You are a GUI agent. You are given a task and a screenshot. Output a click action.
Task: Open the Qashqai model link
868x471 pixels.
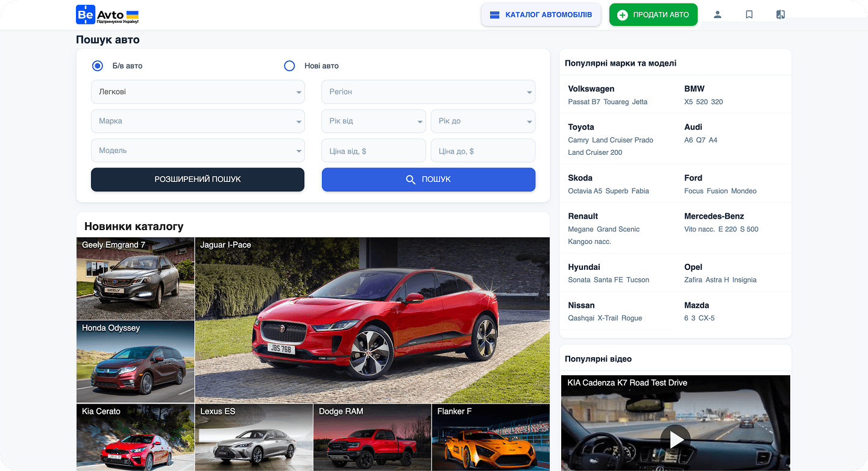tap(581, 318)
